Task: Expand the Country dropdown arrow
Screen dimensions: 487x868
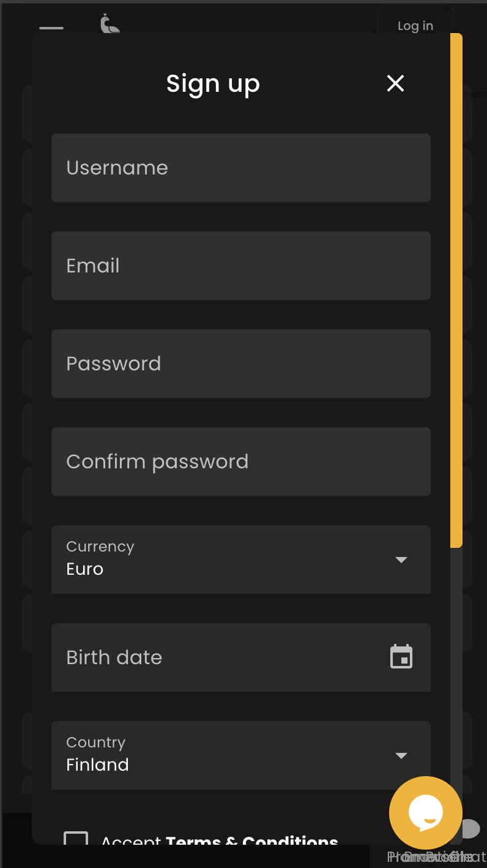Action: (x=401, y=755)
